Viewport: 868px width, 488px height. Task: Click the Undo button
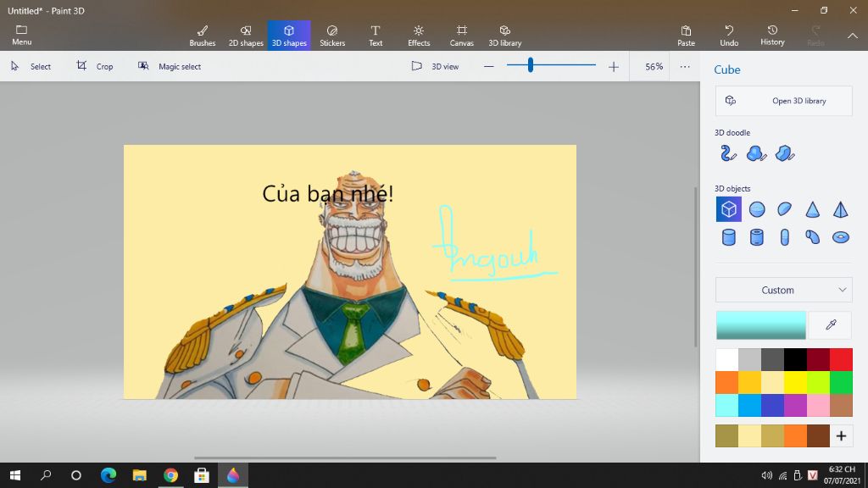tap(729, 36)
